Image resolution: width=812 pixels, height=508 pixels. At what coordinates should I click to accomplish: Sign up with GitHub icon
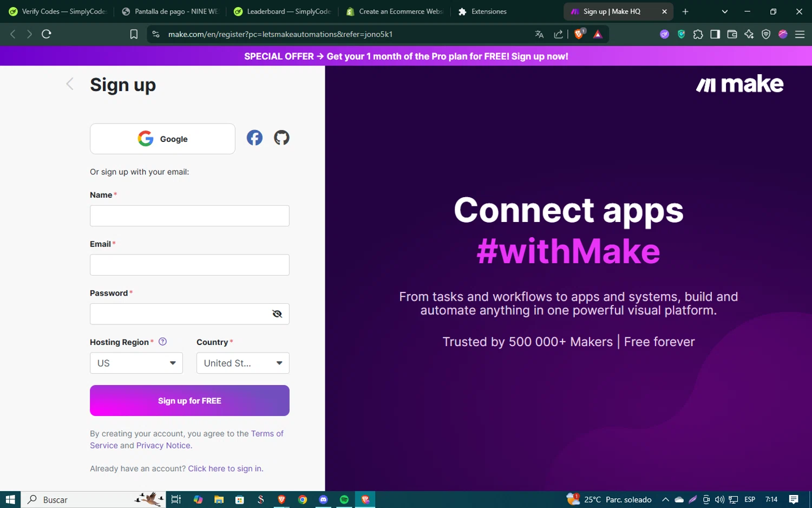(x=281, y=138)
